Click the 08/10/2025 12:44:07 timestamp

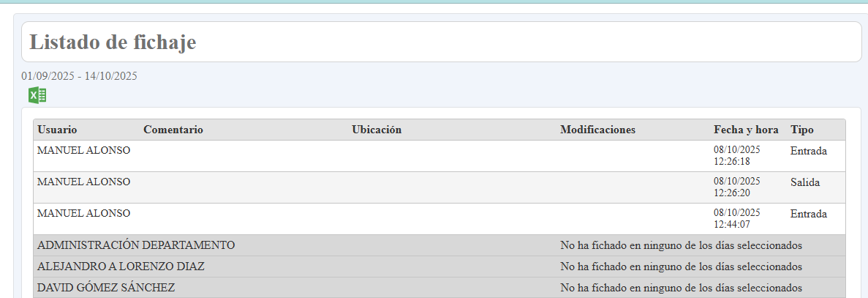click(x=737, y=218)
